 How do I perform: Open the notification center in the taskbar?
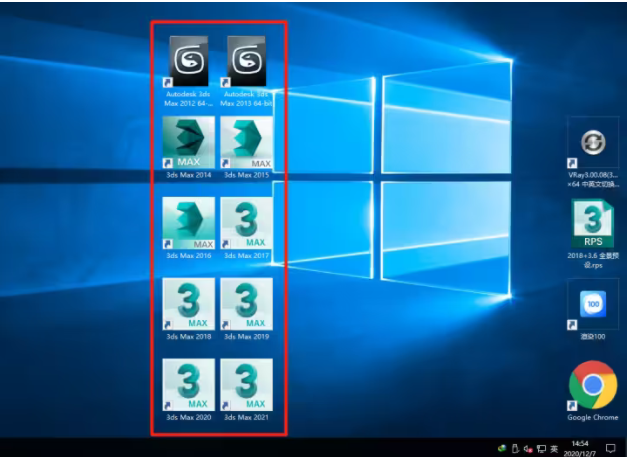(611, 448)
